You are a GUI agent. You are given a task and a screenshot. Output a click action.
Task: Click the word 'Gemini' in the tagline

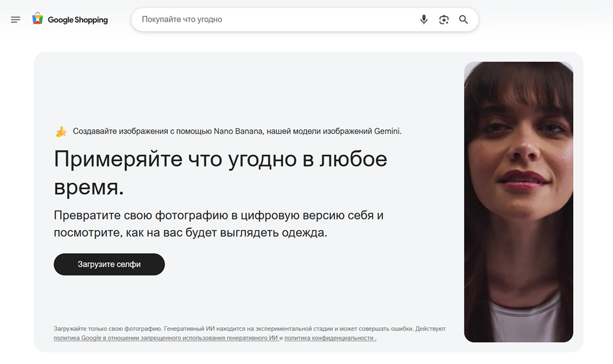pyautogui.click(x=388, y=131)
